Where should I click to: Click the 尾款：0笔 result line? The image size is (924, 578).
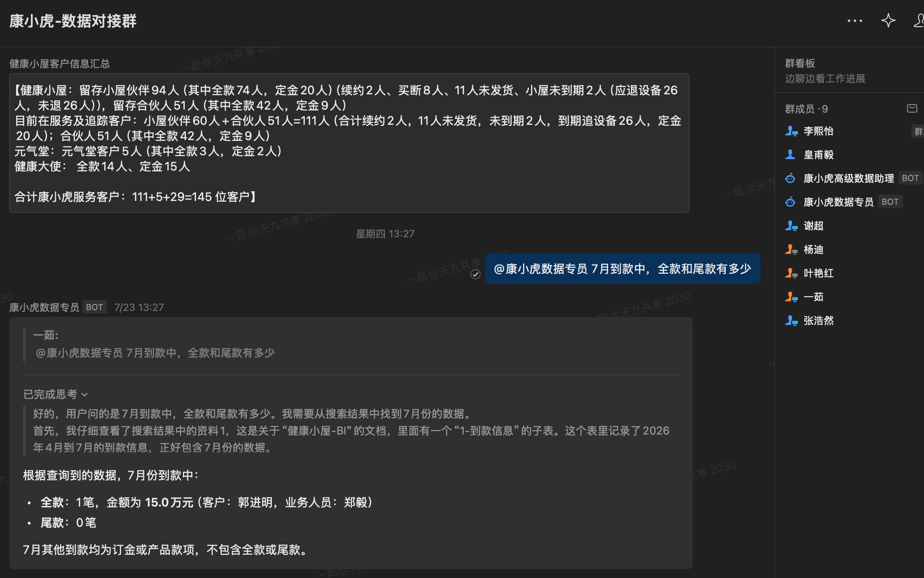pos(68,523)
